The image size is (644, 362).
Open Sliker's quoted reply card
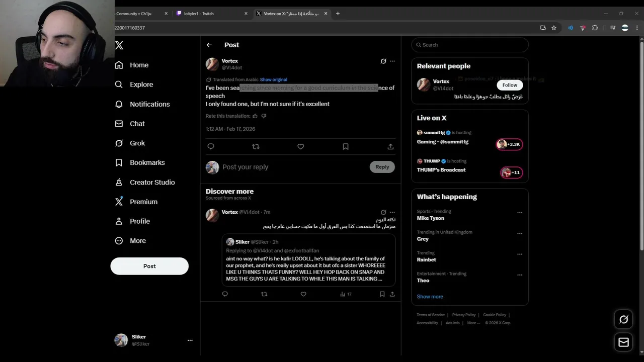click(x=308, y=260)
